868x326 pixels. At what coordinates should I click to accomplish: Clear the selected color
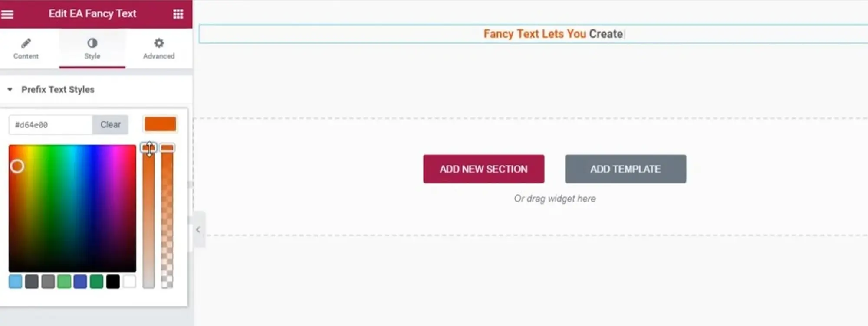110,125
